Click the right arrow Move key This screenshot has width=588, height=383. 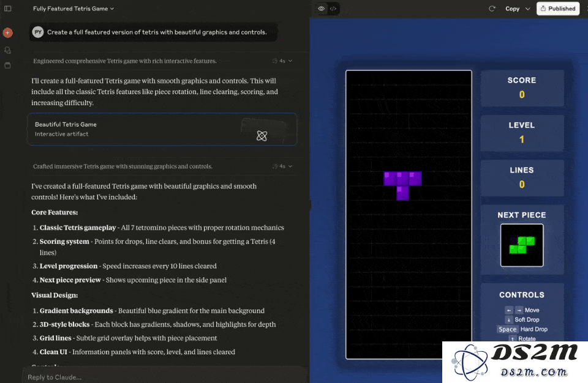click(519, 310)
